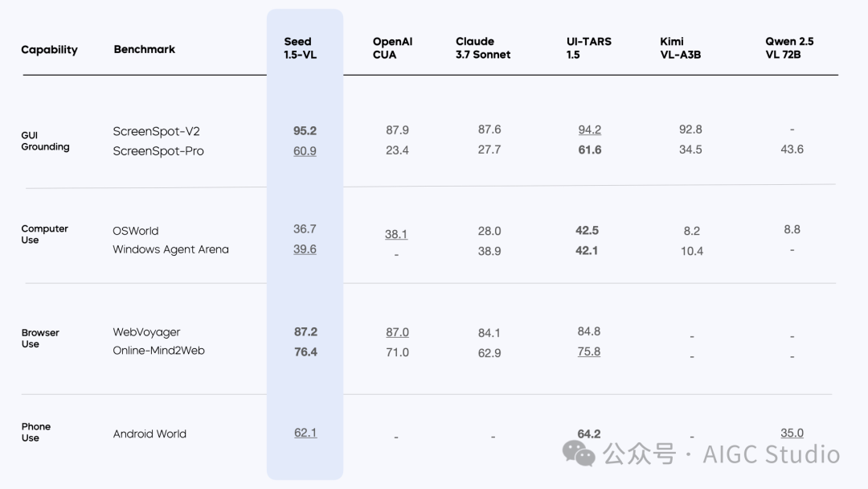Image resolution: width=868 pixels, height=489 pixels.
Task: Click the Benchmark column header
Action: point(144,49)
